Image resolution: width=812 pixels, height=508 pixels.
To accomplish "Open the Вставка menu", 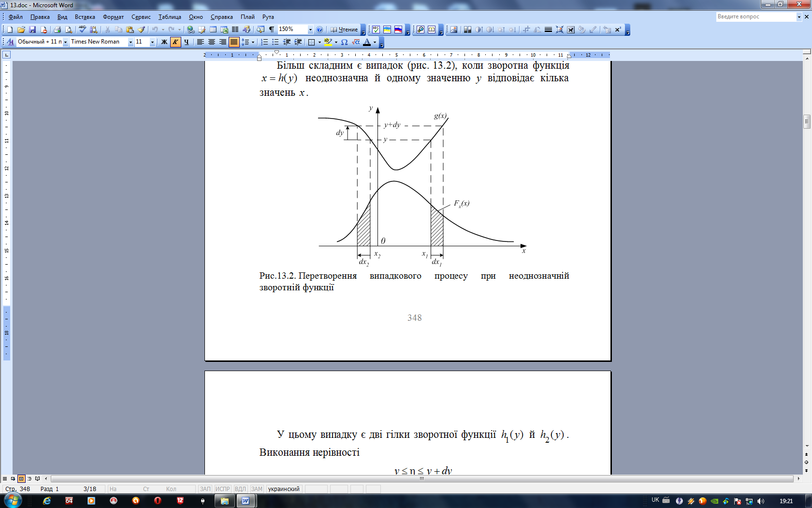I will point(85,17).
